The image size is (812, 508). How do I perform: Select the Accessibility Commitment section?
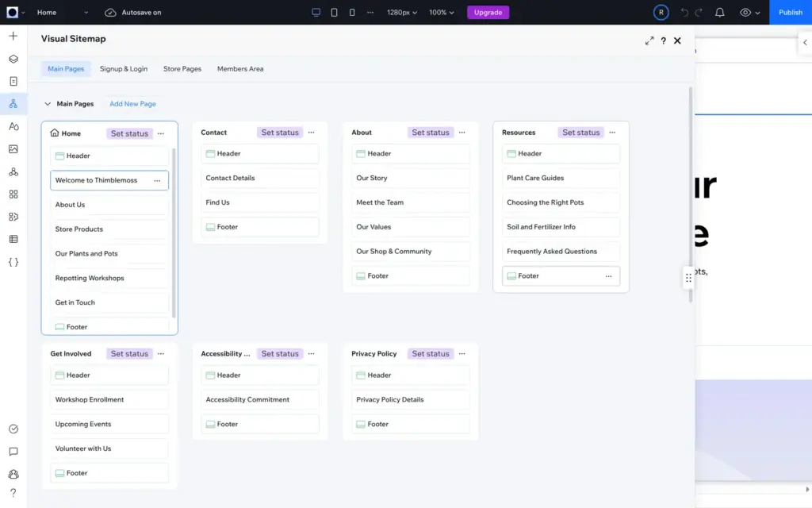tap(260, 400)
